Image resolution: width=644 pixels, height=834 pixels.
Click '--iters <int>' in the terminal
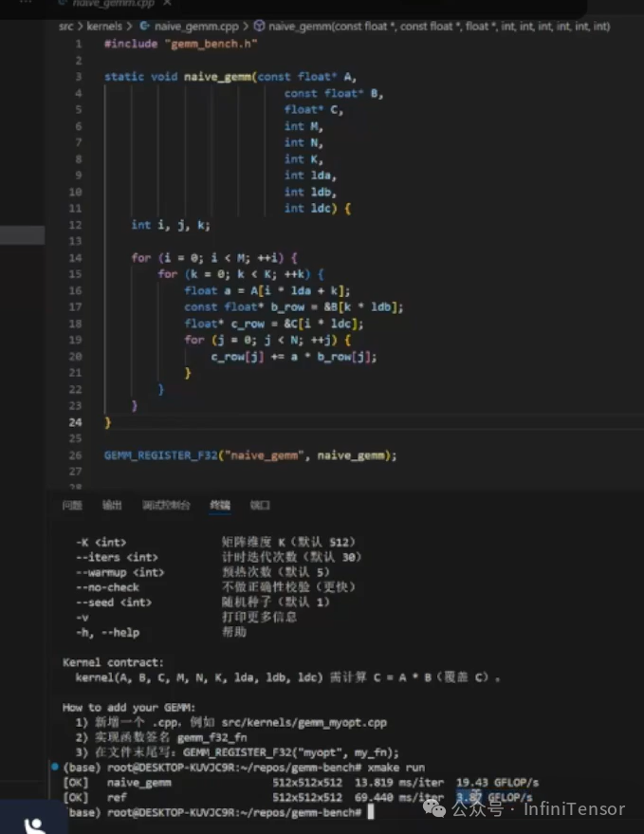click(x=117, y=557)
